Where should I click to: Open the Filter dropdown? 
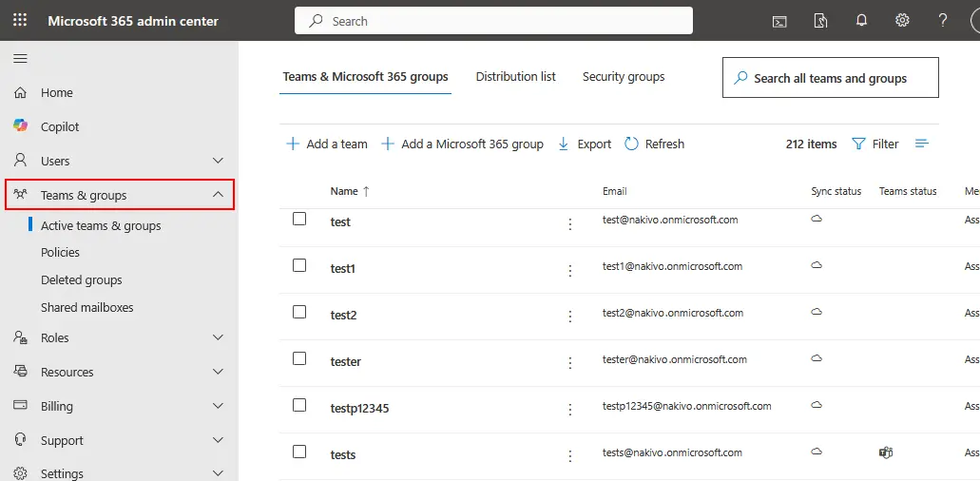pos(875,144)
